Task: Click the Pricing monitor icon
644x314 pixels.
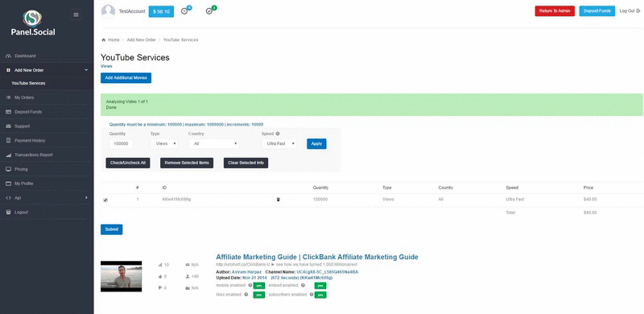Action: coord(9,169)
